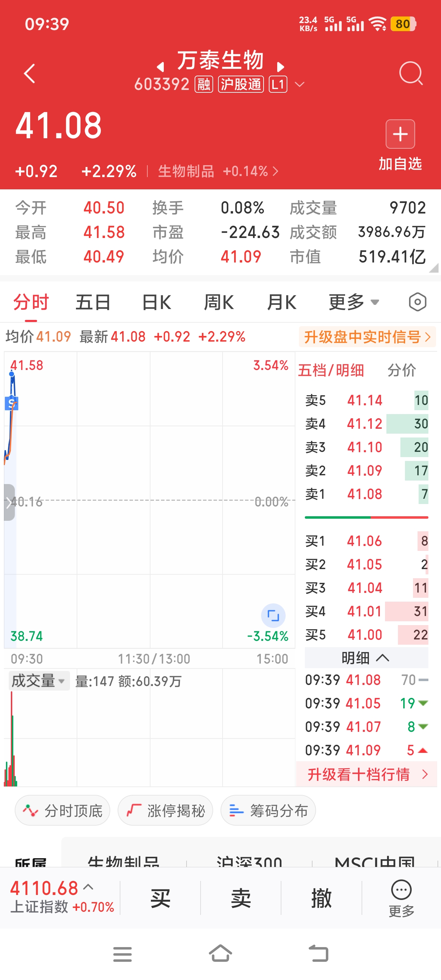This screenshot has width=441, height=980.
Task: Select 买1 row at 41.06
Action: pos(366,541)
